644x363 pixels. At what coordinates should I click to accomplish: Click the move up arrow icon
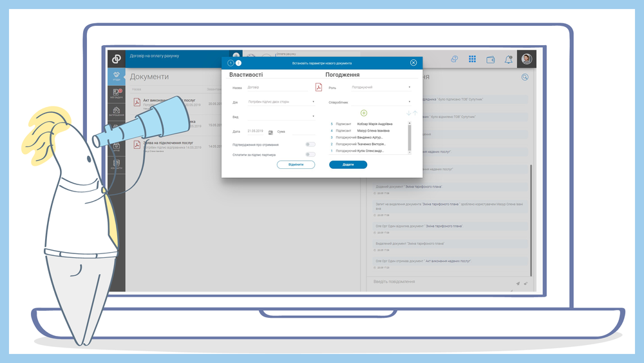415,113
